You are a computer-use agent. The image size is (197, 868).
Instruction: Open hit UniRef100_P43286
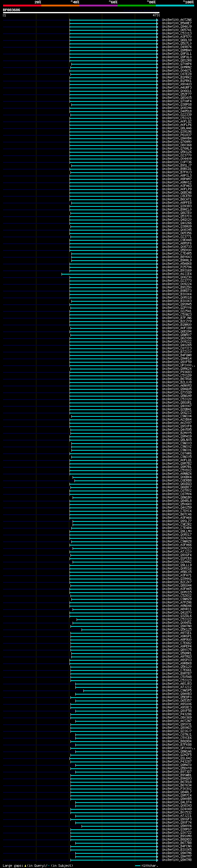[x=176, y=714]
